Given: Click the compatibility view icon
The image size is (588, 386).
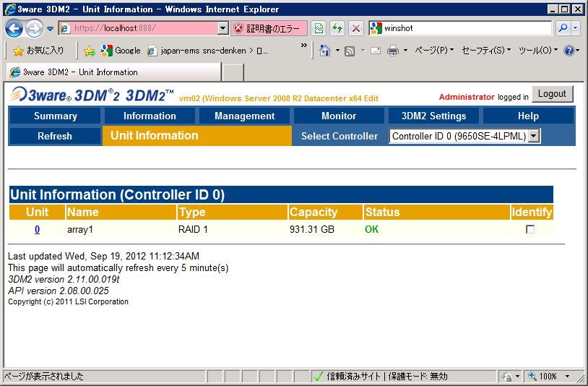Looking at the screenshot, I should 319,28.
